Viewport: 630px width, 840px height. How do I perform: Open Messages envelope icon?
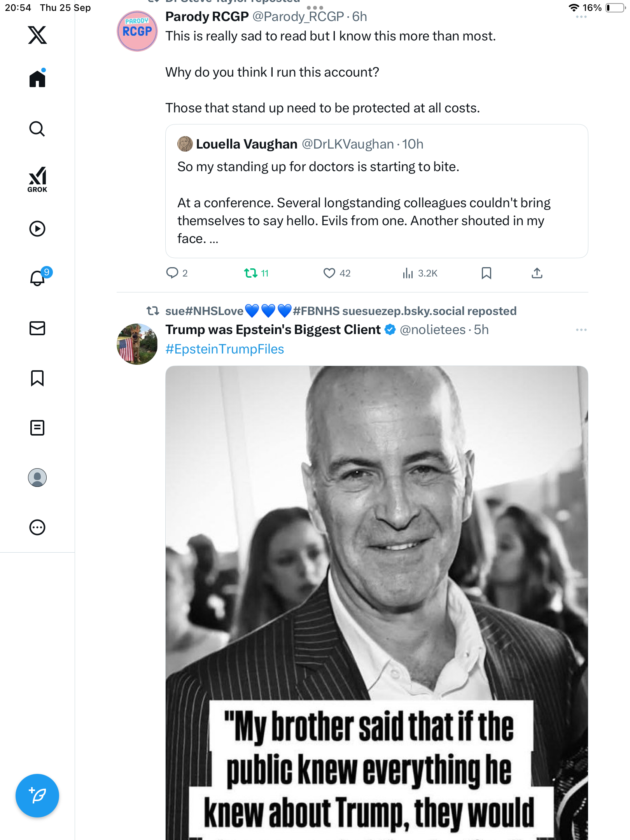point(37,328)
